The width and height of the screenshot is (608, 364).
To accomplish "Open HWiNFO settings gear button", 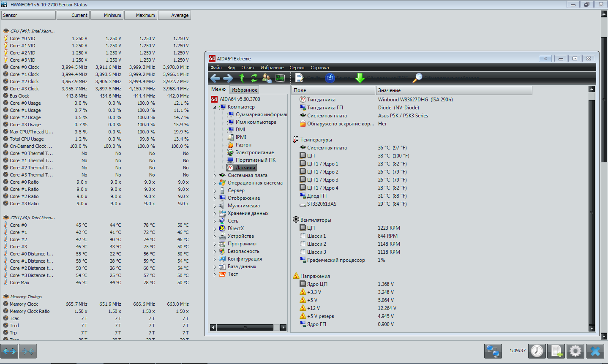I will click(x=575, y=351).
